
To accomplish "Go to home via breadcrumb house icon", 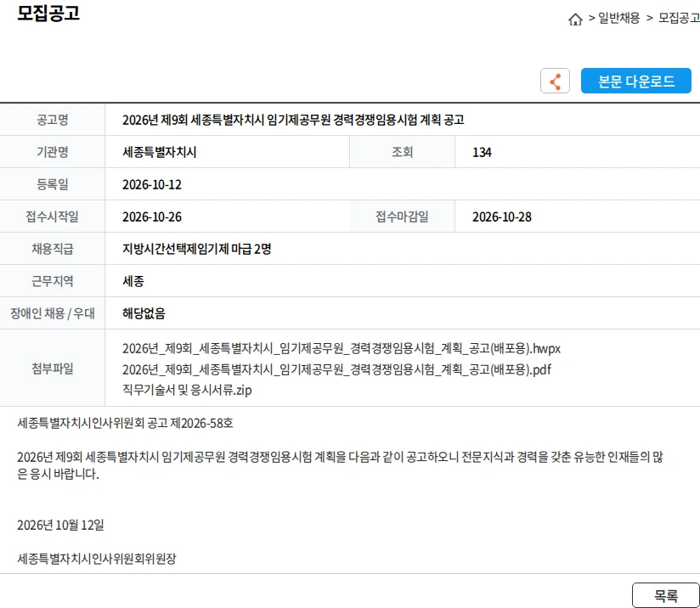I will coord(575,20).
